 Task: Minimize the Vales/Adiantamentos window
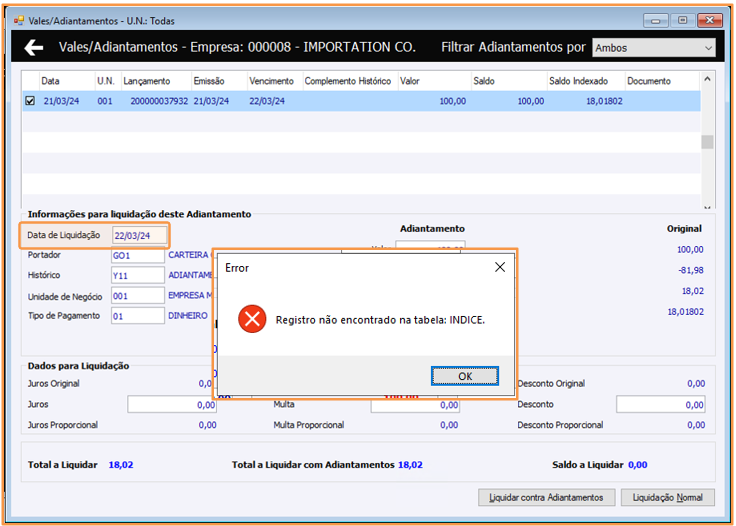coord(656,21)
